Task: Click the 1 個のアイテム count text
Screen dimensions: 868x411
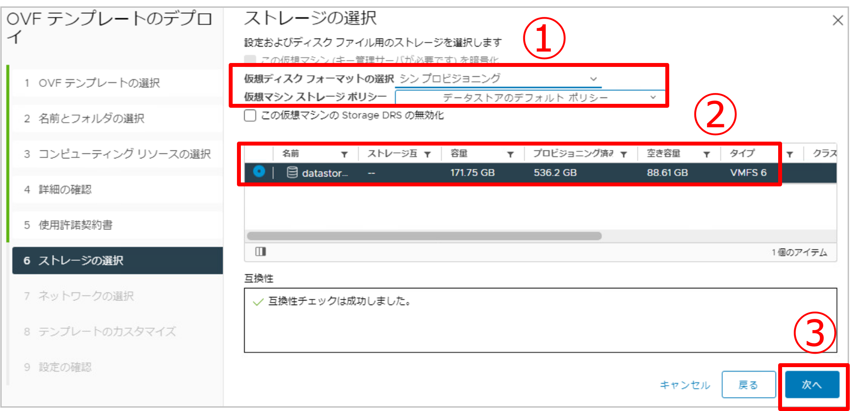Action: coord(799,252)
